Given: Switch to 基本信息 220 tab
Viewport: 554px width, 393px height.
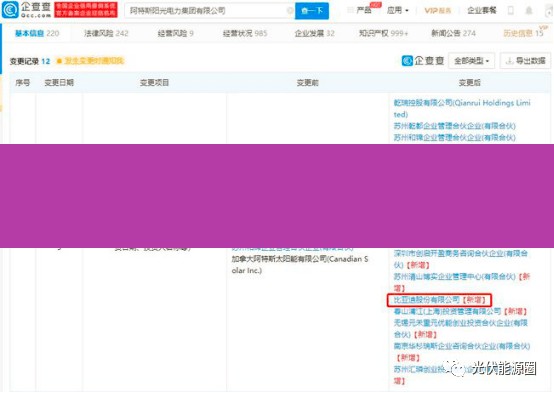Looking at the screenshot, I should pos(37,33).
